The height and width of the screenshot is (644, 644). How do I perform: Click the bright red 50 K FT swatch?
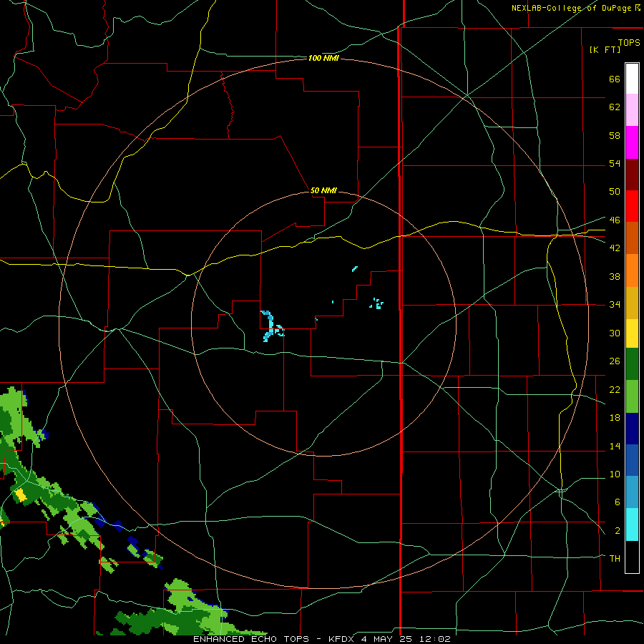click(x=632, y=206)
